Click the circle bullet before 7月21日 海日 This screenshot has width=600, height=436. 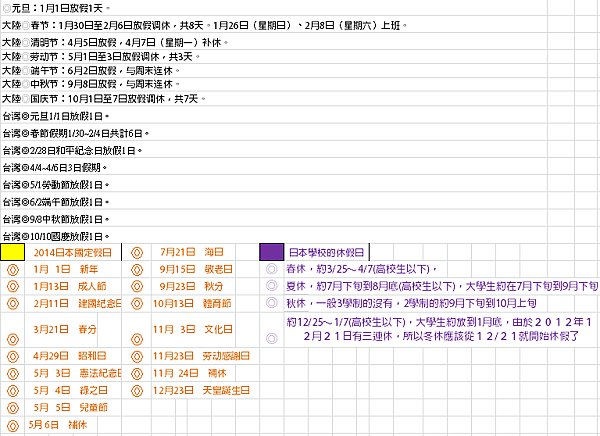click(137, 253)
